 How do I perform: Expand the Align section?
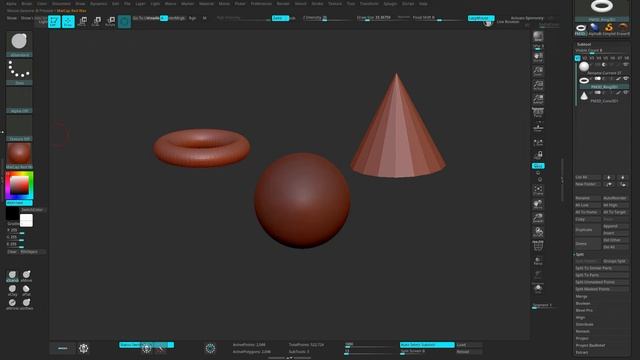(x=580, y=317)
